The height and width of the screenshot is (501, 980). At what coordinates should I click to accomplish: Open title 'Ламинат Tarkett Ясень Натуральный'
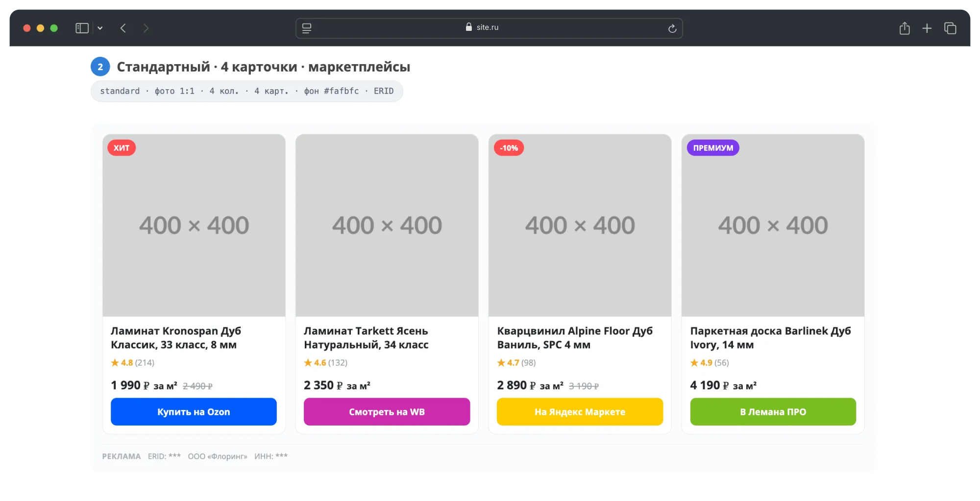[x=366, y=338]
